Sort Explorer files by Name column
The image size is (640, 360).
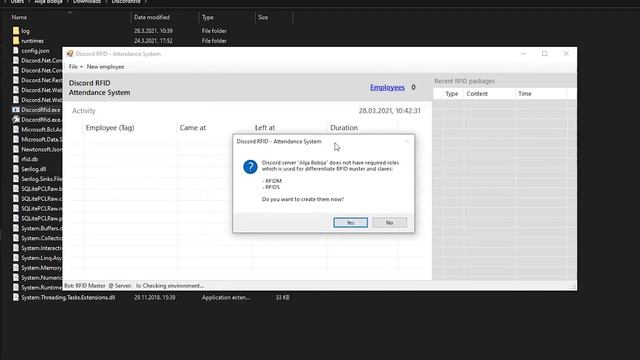19,17
